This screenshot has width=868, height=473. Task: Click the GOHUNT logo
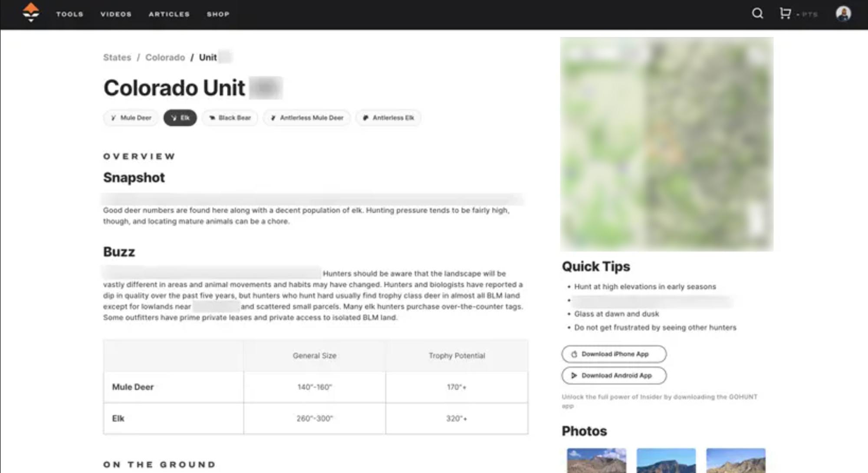[31, 13]
